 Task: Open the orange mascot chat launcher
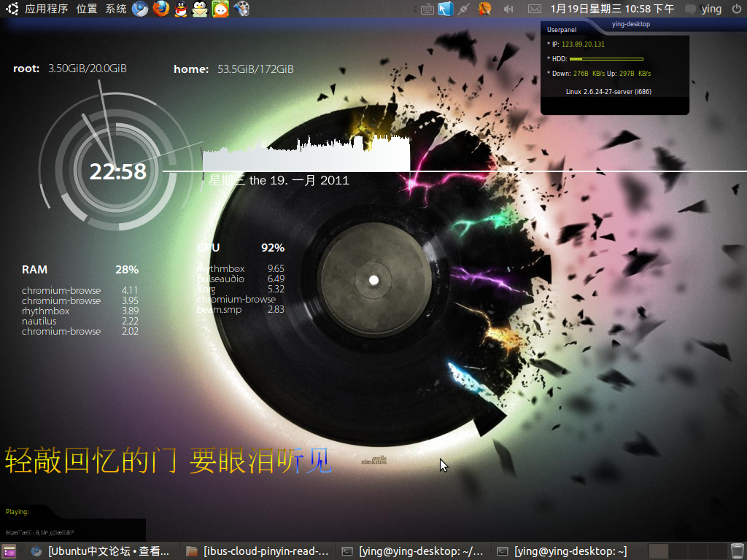tap(220, 9)
